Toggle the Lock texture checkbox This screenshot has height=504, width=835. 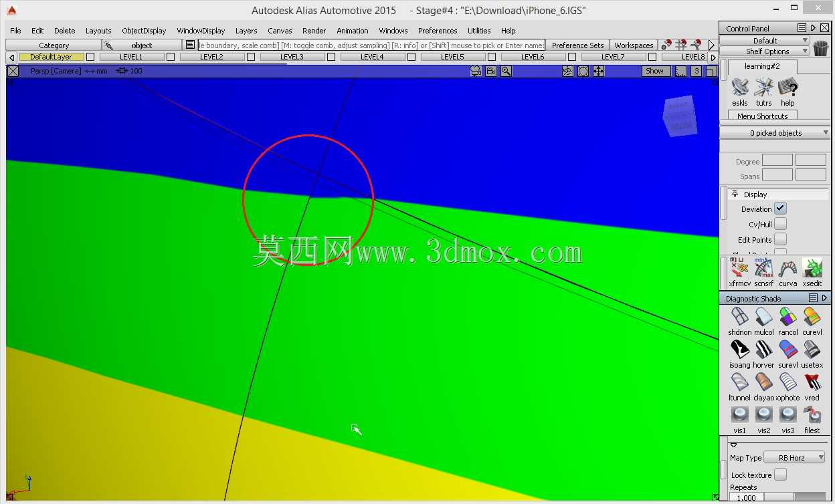(x=781, y=475)
